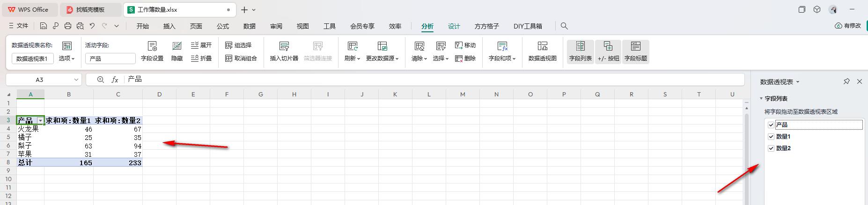Click the Hide (隐藏) field icon

coord(177,51)
